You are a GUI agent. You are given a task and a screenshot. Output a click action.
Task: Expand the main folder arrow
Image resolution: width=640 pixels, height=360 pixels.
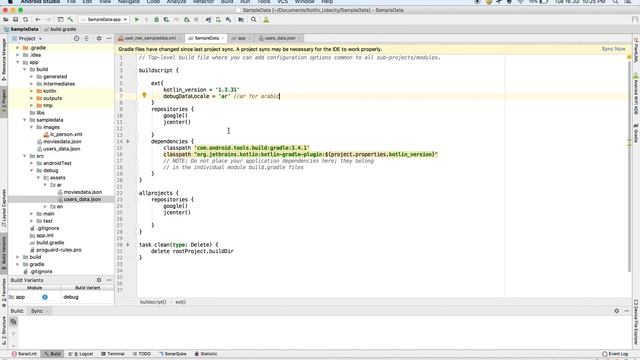[31, 214]
